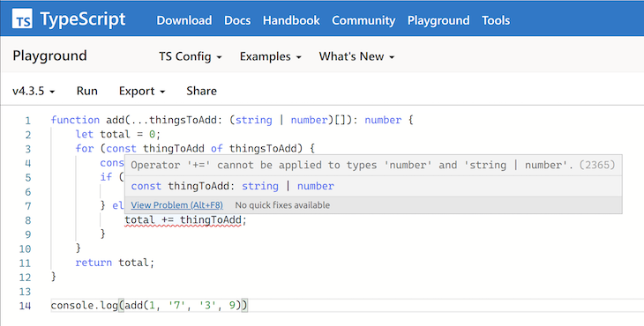The width and height of the screenshot is (644, 326).
Task: Expand the TS Config dropdown
Action: pyautogui.click(x=191, y=56)
